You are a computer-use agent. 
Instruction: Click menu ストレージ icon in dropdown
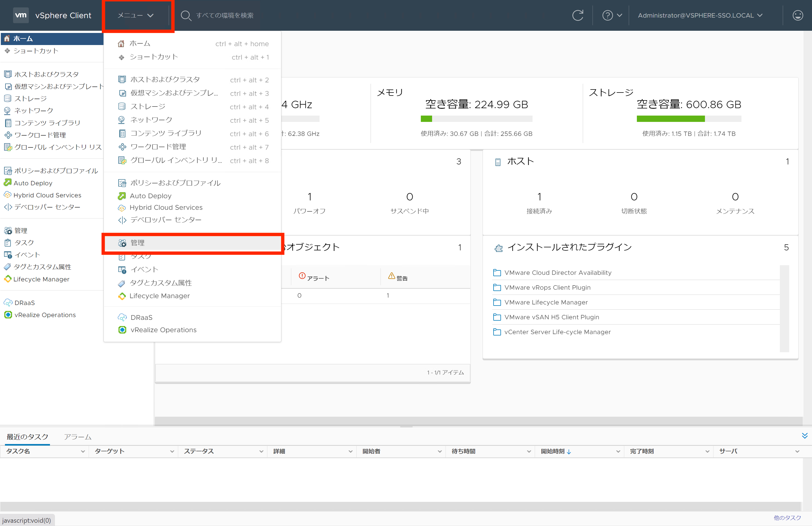(122, 107)
